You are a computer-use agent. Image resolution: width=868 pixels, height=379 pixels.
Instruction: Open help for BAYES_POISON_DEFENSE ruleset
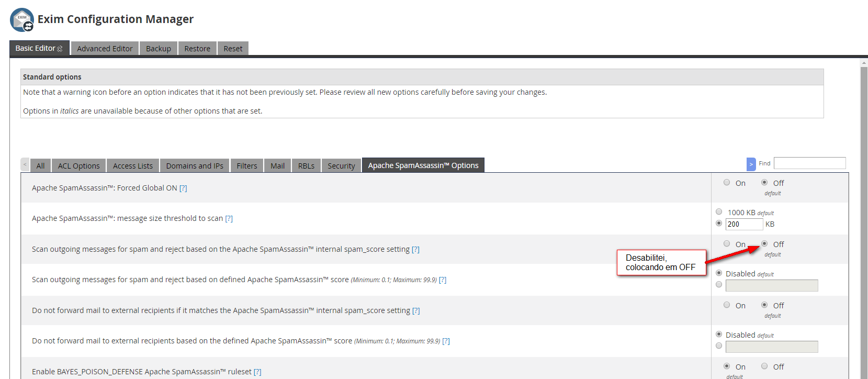click(257, 372)
